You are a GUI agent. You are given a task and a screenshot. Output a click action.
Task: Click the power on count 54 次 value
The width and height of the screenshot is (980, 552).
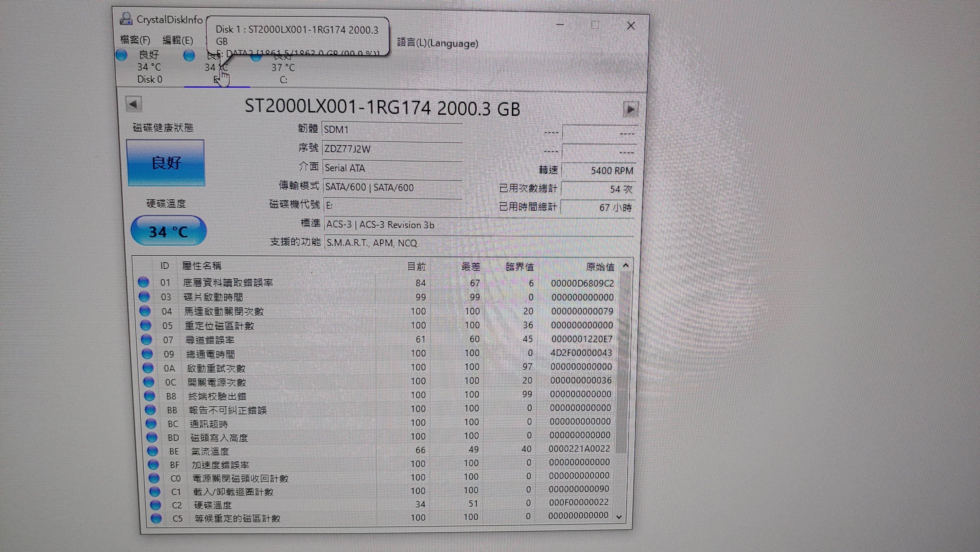coord(598,189)
